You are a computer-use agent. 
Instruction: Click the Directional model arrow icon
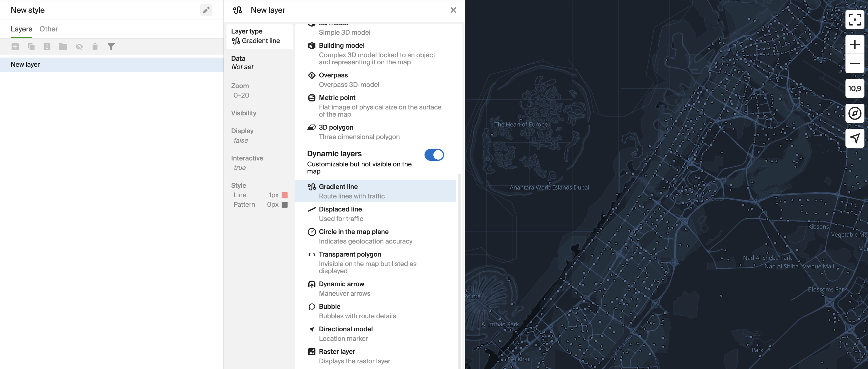[312, 329]
